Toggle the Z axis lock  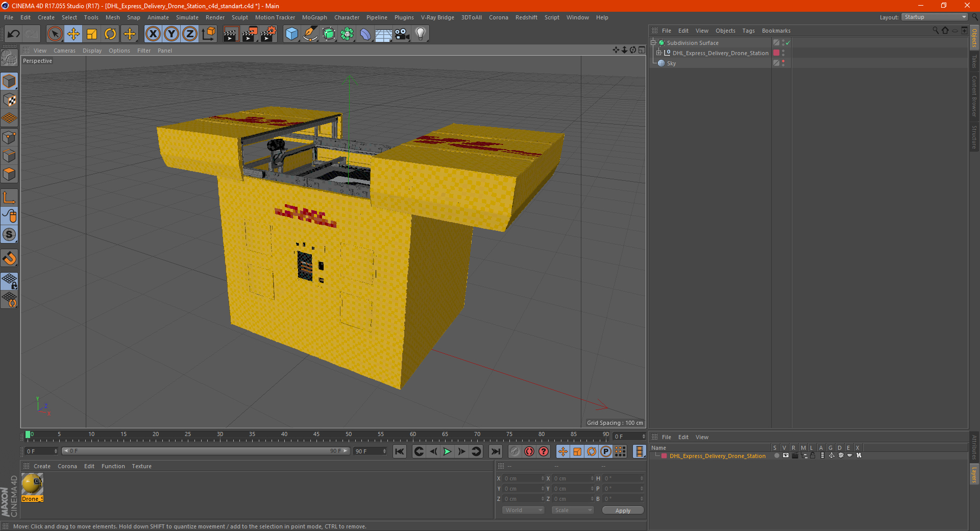point(190,34)
